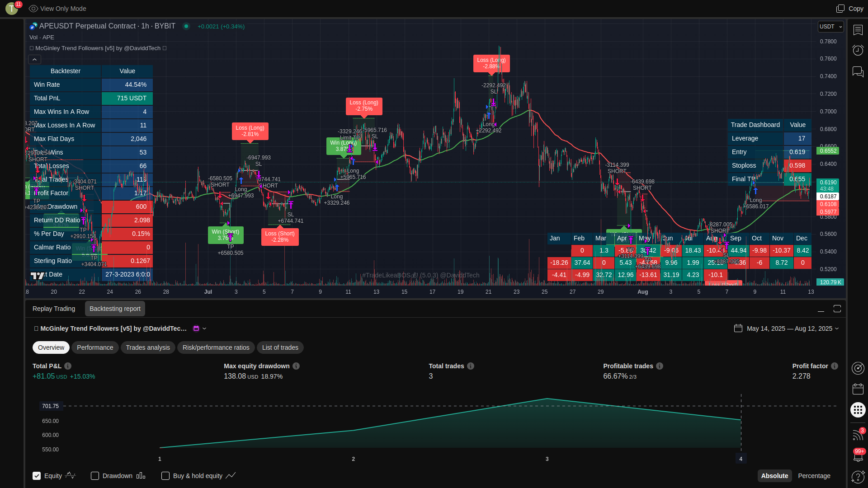Toggle the Equity checkbox
The image size is (868, 488).
coord(37,476)
